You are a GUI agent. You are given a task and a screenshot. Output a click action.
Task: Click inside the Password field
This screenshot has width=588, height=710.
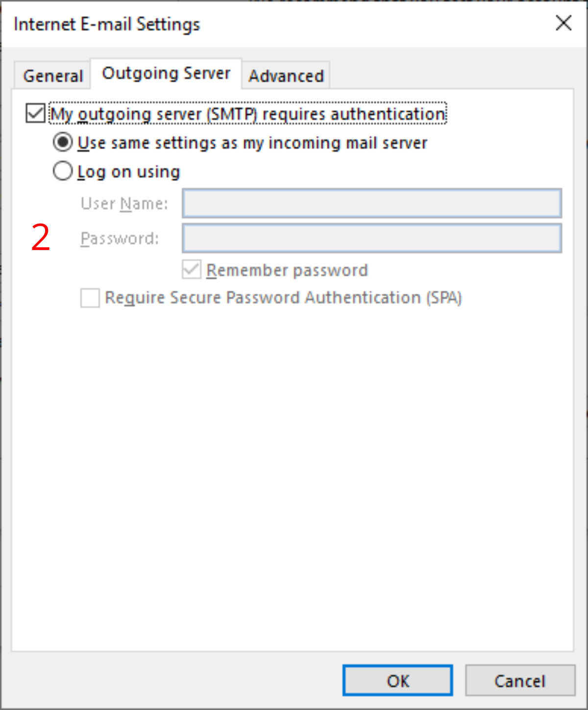[371, 238]
